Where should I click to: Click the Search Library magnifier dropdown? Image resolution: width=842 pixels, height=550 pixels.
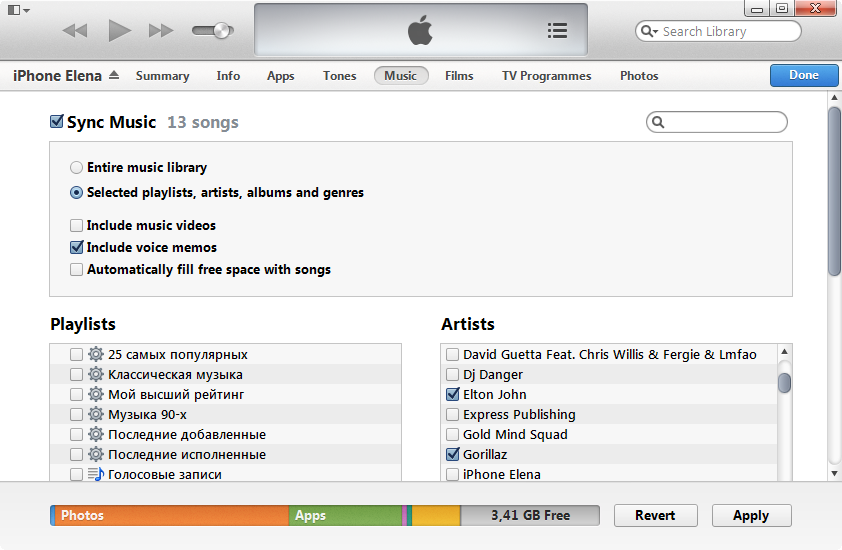click(649, 31)
